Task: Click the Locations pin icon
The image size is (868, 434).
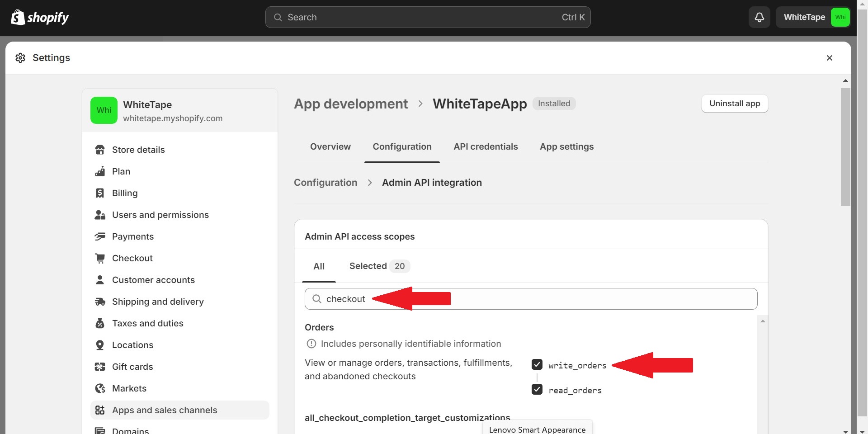Action: (x=100, y=345)
